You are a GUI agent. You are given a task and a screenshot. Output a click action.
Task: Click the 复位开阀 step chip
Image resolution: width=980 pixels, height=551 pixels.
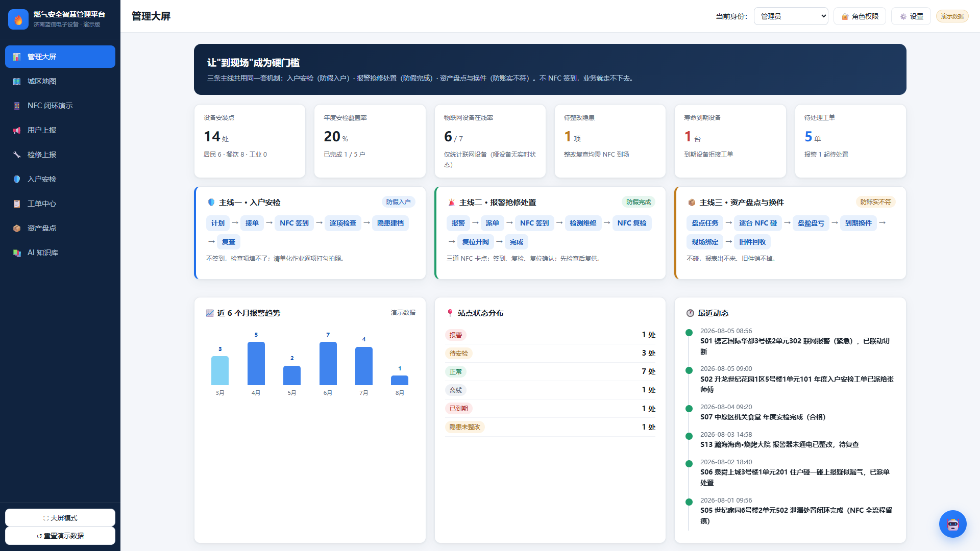tap(475, 242)
